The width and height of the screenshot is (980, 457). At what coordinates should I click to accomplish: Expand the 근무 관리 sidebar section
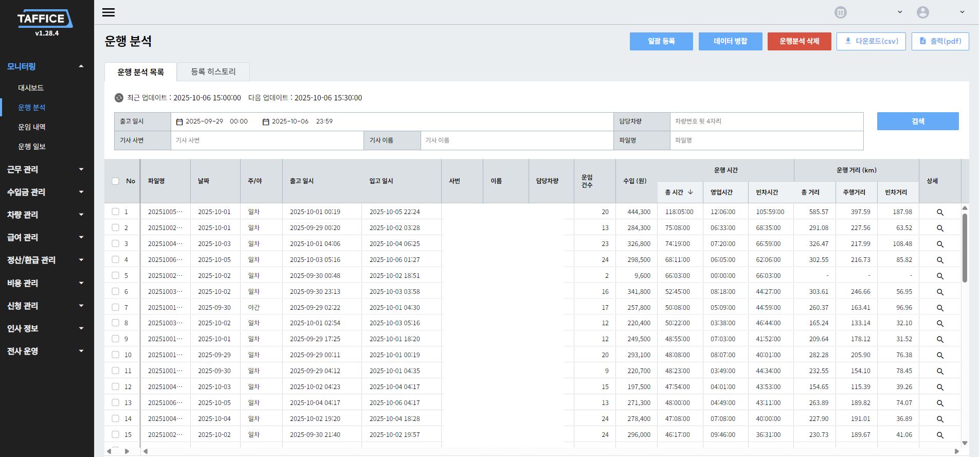[x=45, y=169]
